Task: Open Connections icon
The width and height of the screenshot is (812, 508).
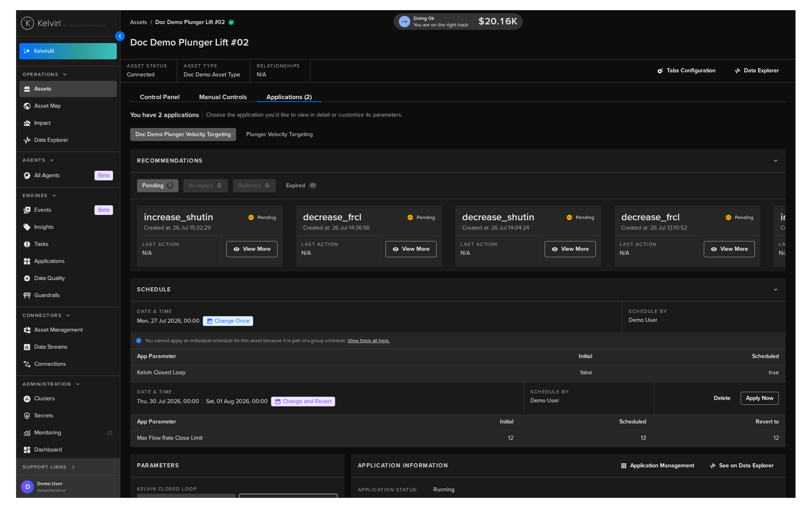Action: click(x=27, y=364)
